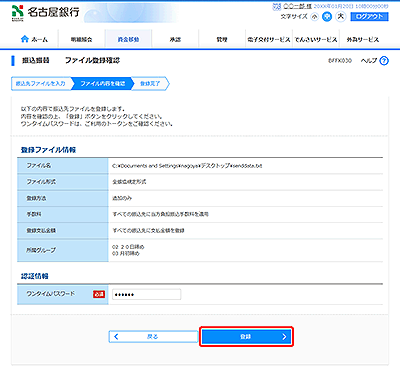Open the でんさいサービス tab

coord(316,39)
